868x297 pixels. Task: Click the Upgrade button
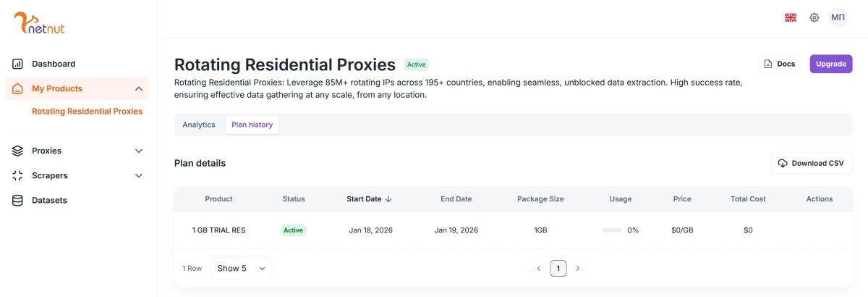[831, 64]
